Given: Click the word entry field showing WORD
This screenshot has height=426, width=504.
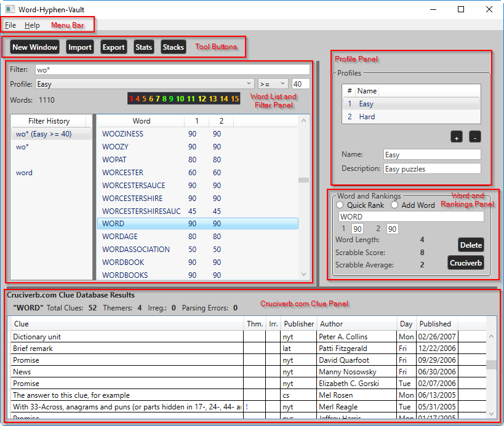Looking at the screenshot, I should [x=411, y=217].
